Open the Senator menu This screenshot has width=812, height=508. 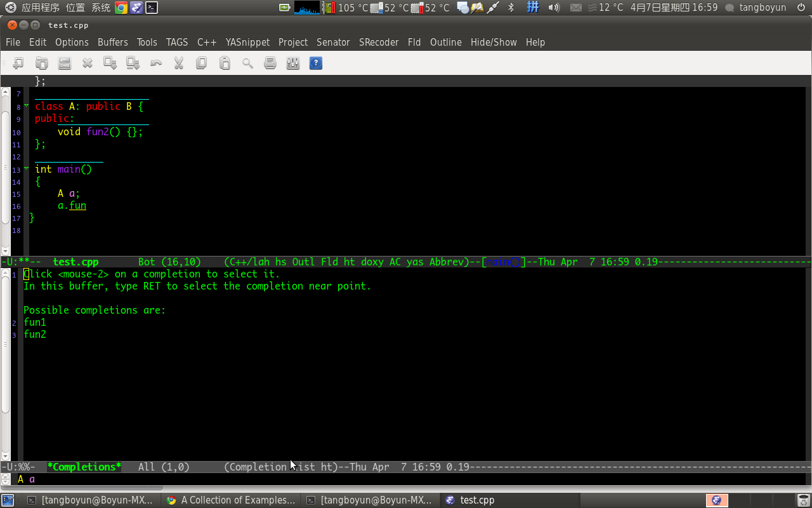(333, 42)
